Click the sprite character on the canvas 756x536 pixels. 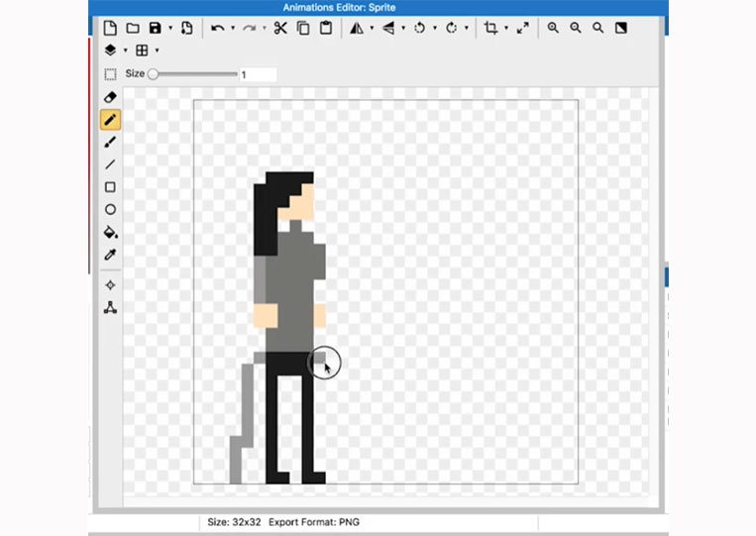289,328
